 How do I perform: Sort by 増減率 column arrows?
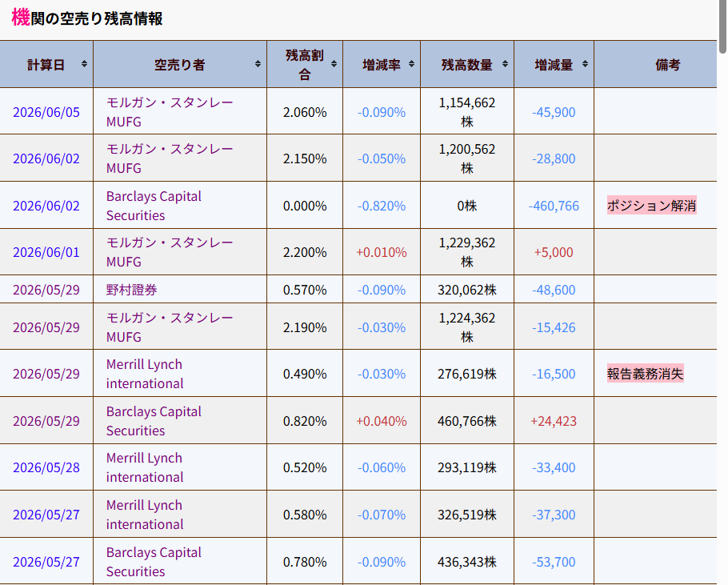411,64
